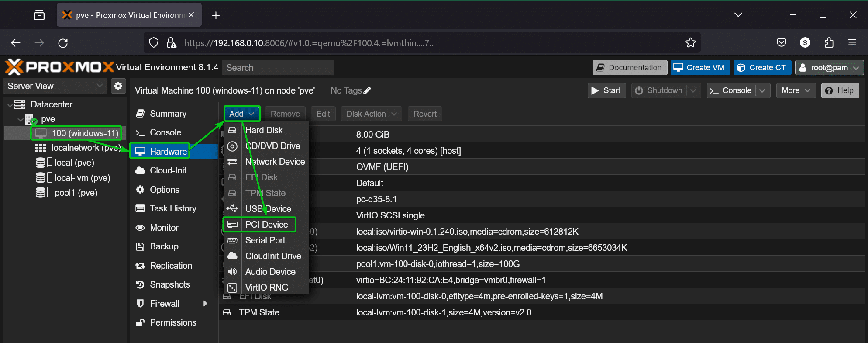The image size is (868, 343).
Task: Select Audio Device from the Add menu
Action: click(x=266, y=272)
